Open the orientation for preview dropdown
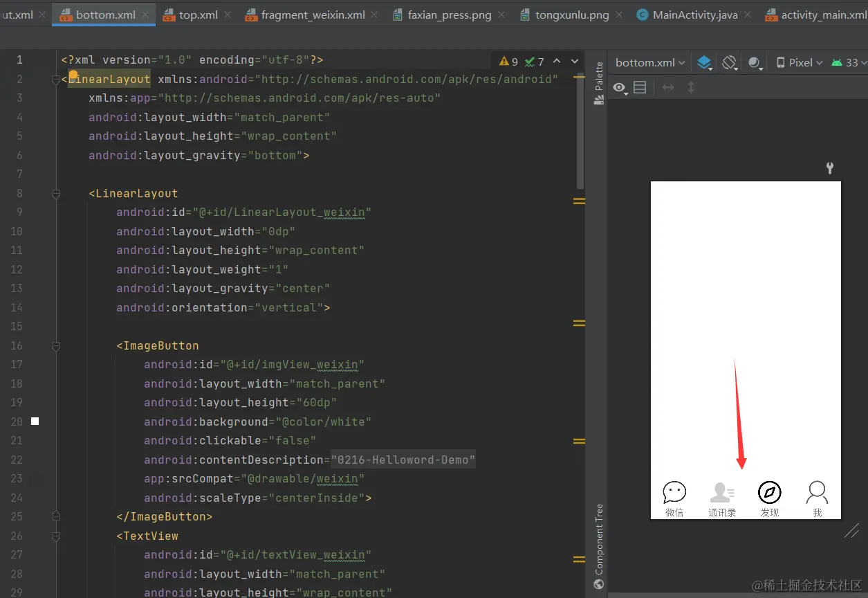This screenshot has height=598, width=868. pos(730,63)
